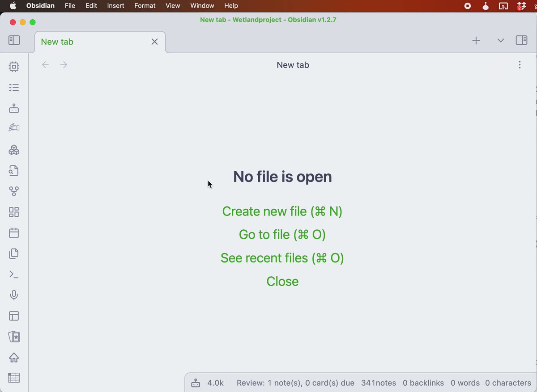The image size is (537, 392).
Task: Click the hand-writing signature ribbon icon
Action: (14, 128)
